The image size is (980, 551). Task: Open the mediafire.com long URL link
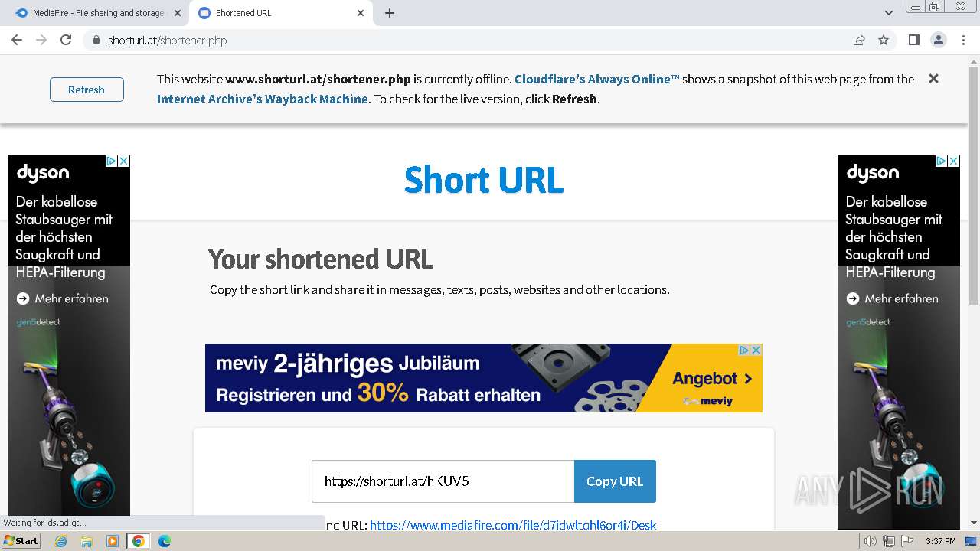513,525
